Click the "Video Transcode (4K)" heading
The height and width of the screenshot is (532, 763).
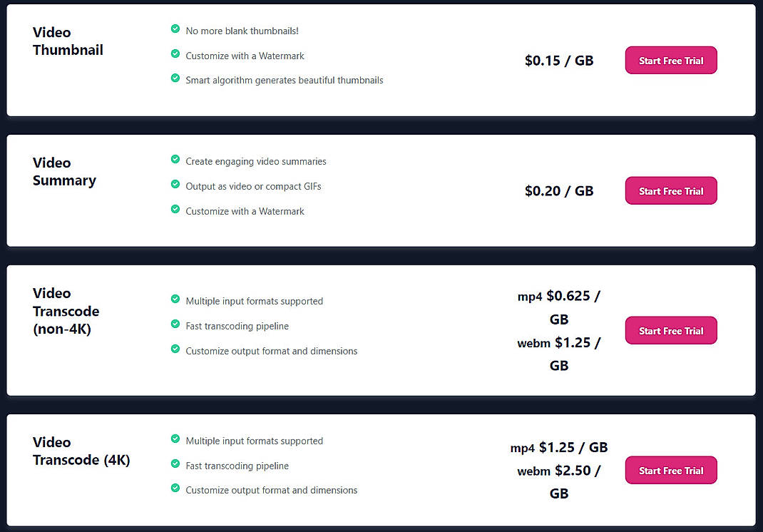(81, 451)
